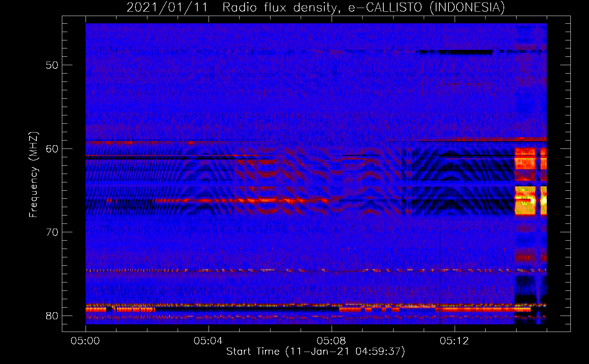Click the 70 MHz frequency tick label

point(52,232)
